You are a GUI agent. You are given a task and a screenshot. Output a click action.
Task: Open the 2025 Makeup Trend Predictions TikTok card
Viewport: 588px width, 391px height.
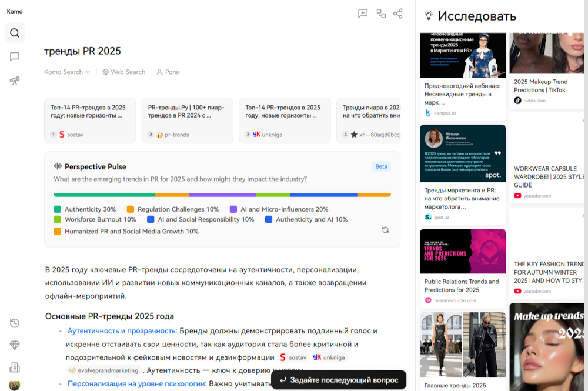coord(547,70)
